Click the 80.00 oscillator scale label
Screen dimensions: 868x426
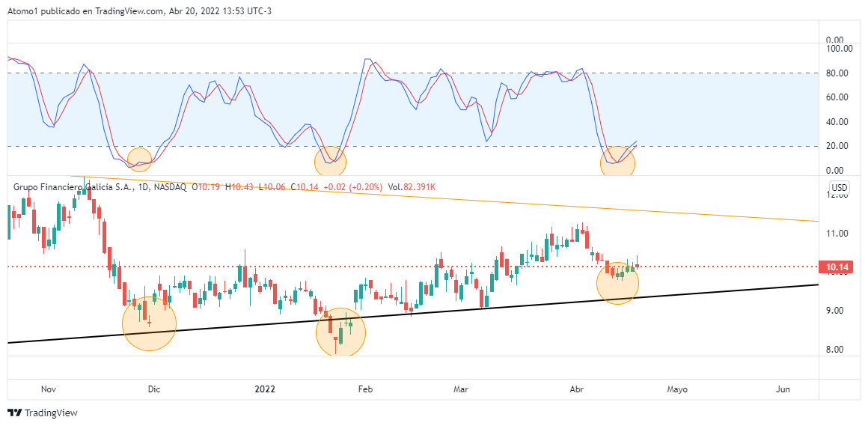[x=837, y=73]
